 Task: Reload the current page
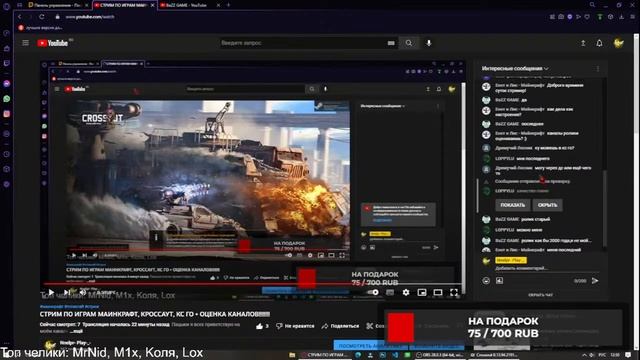42,17
